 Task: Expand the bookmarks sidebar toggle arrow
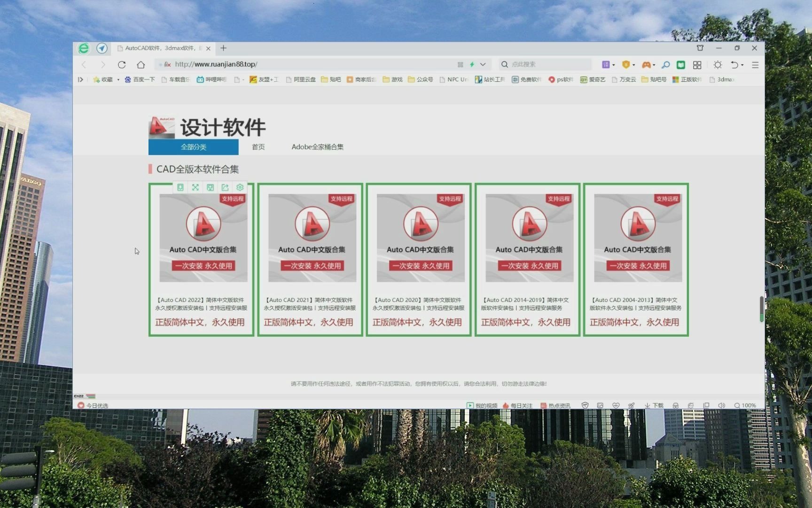point(80,79)
